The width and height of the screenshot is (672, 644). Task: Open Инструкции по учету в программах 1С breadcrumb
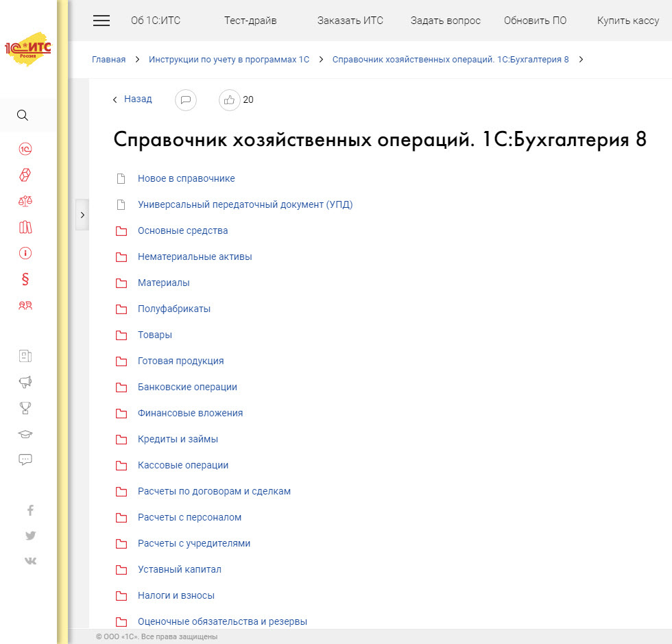point(229,60)
